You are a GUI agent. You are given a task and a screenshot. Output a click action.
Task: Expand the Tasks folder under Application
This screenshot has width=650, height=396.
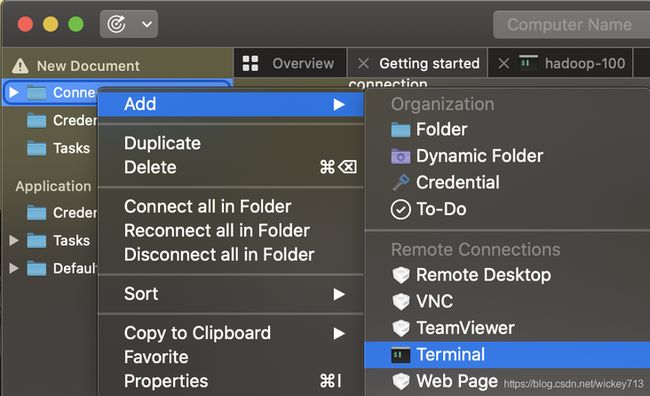(x=14, y=241)
